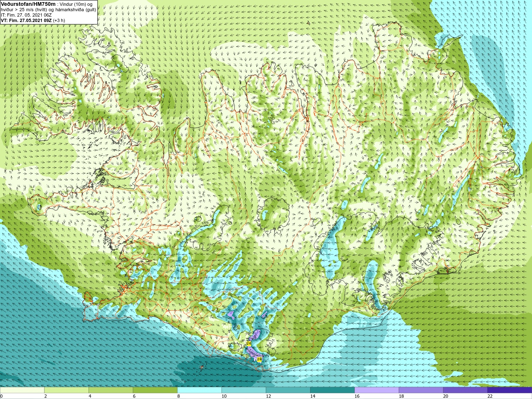Click the legend scale label 4
Viewport: 532px width, 399px height.
click(90, 396)
